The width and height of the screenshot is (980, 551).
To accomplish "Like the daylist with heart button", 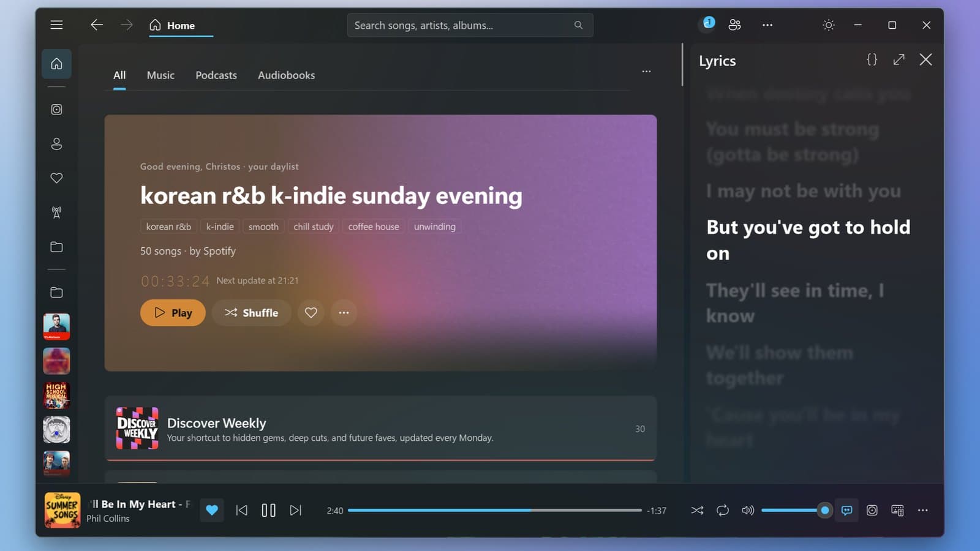I will tap(311, 313).
